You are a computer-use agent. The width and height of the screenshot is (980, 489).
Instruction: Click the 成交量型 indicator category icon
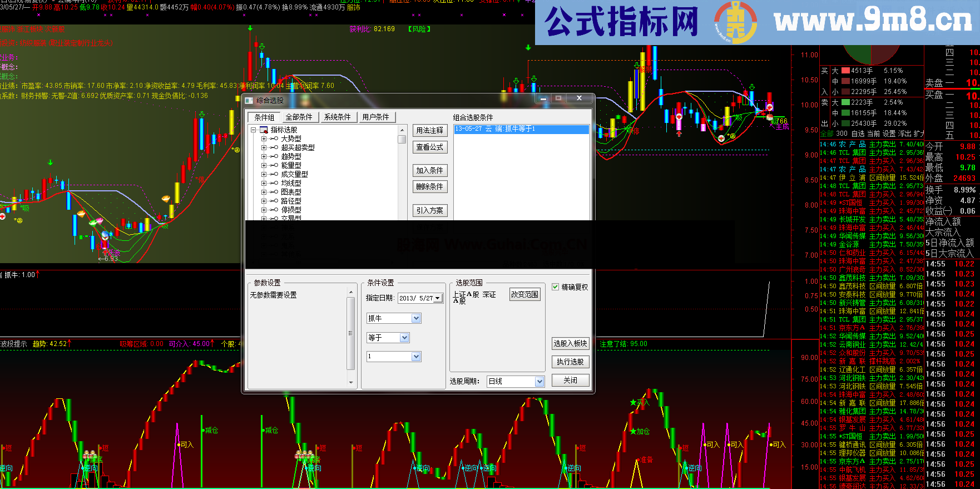point(274,175)
